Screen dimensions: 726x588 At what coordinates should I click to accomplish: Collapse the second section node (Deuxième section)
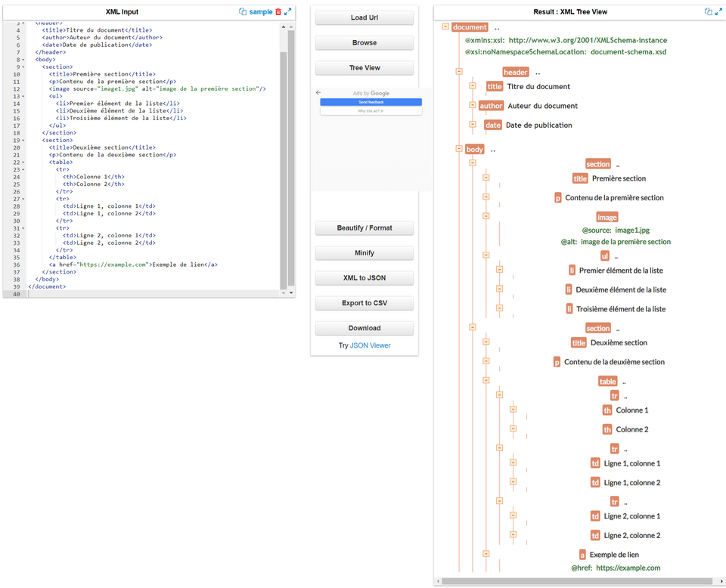tap(472, 327)
